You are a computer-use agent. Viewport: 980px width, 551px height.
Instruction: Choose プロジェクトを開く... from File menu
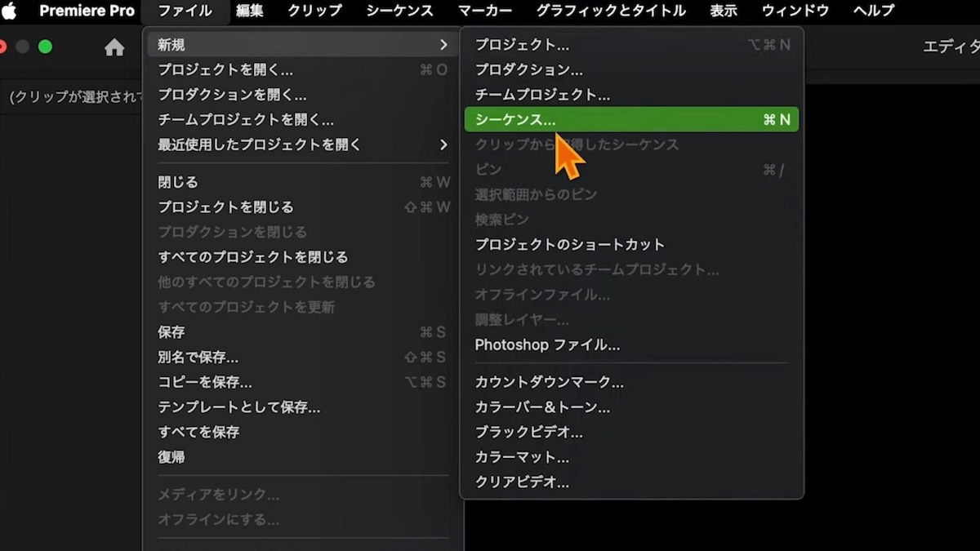(x=302, y=69)
